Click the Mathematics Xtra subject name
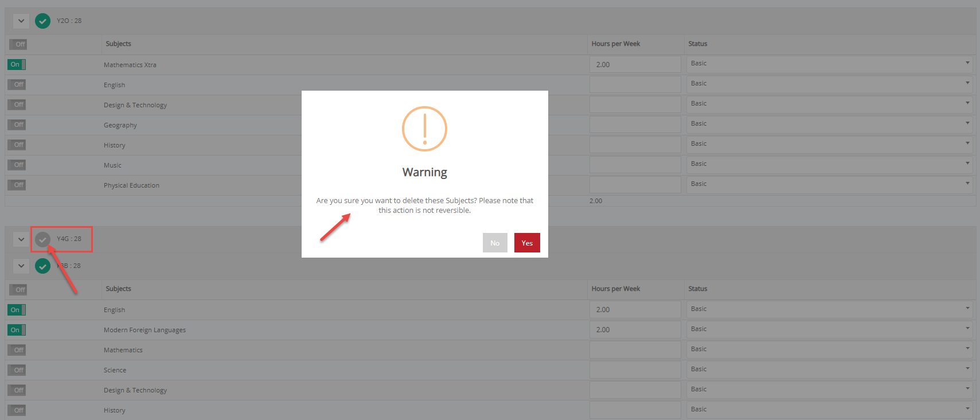Viewport: 980px width, 420px height. 130,65
